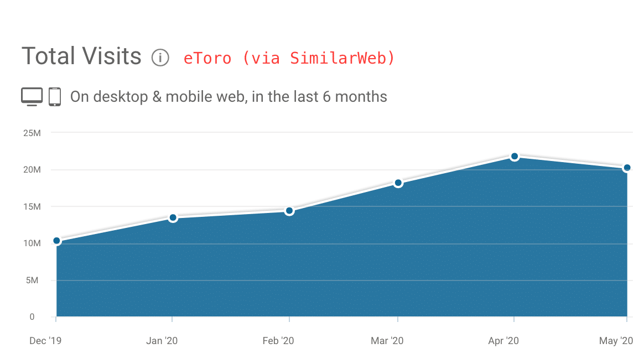Click the 20M y-axis label

coord(32,170)
